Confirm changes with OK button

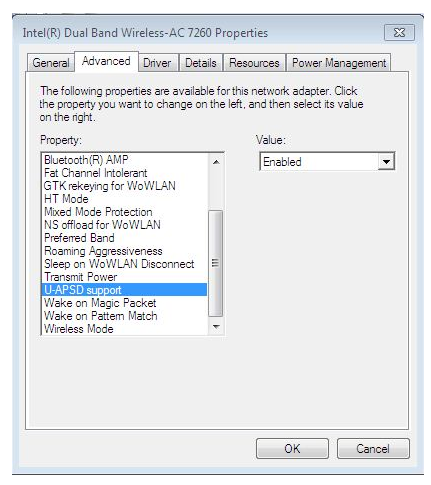(x=292, y=449)
